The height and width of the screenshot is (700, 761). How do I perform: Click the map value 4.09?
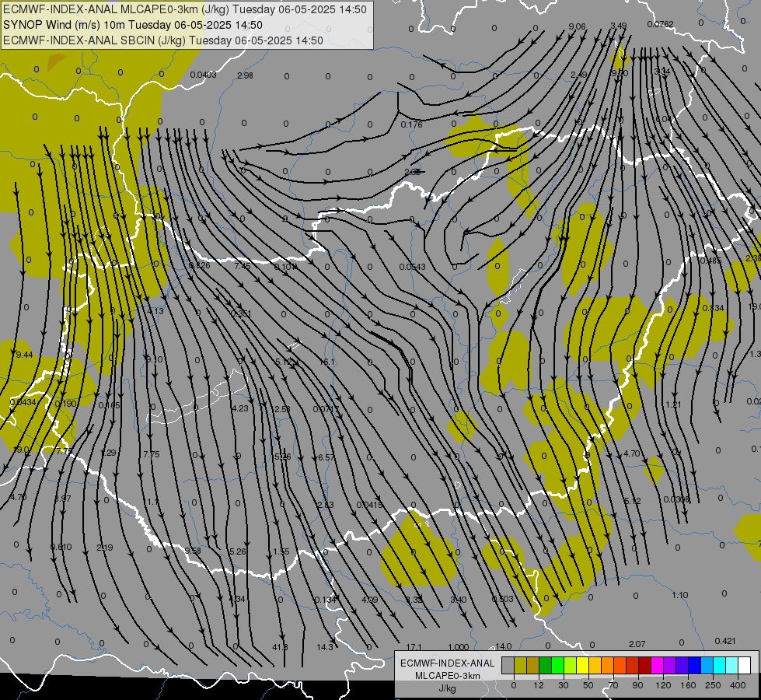coord(369,600)
